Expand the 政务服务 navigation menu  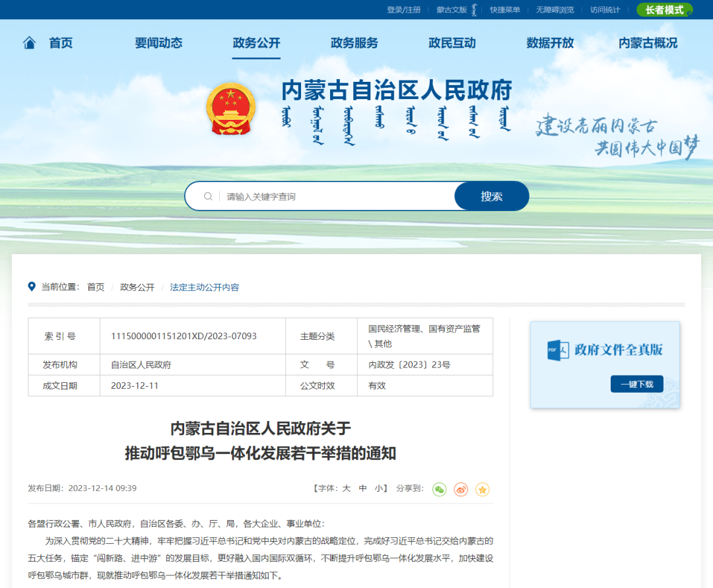tap(354, 44)
